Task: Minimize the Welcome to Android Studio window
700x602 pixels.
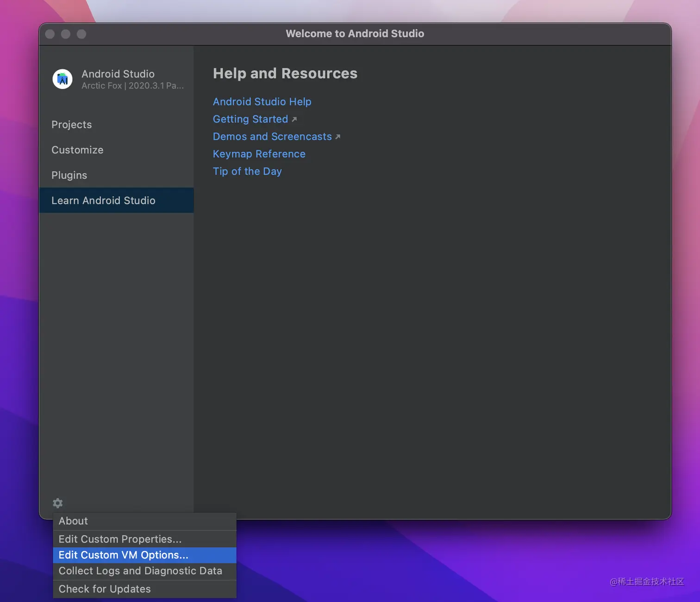Action: coord(66,34)
